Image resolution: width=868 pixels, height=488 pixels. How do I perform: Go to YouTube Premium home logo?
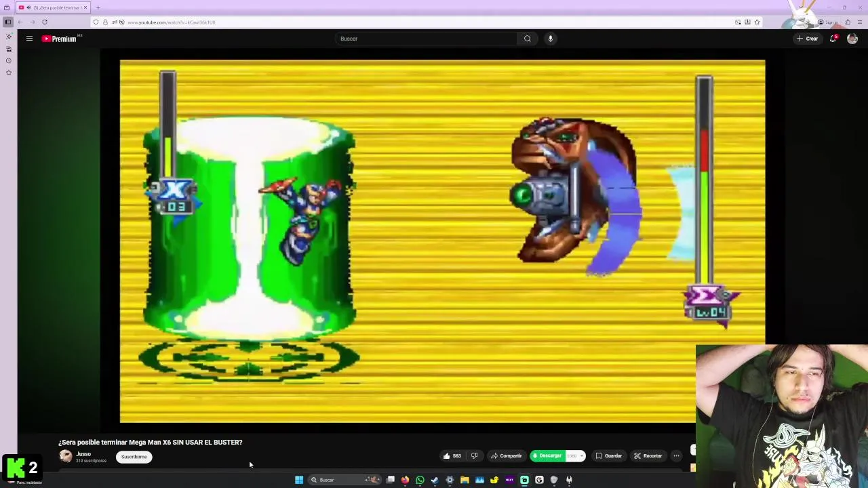60,39
